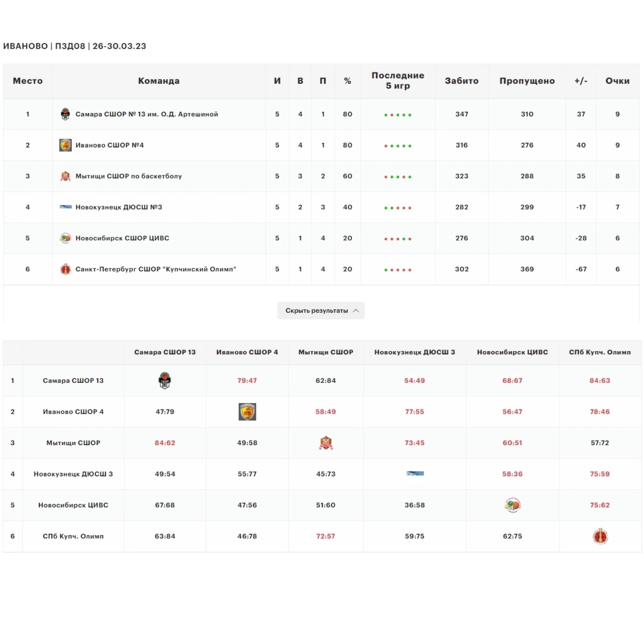
Task: Collapse results with the chevron arrow
Action: click(356, 311)
